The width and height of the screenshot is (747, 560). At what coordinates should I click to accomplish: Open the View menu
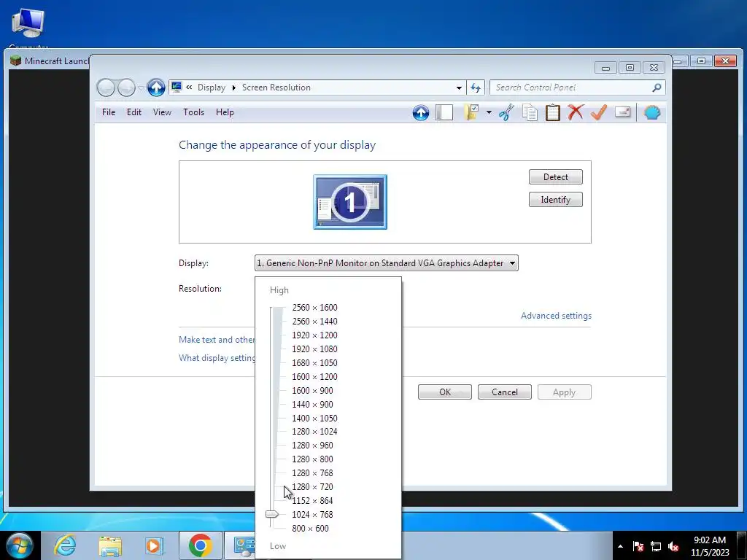pos(162,112)
